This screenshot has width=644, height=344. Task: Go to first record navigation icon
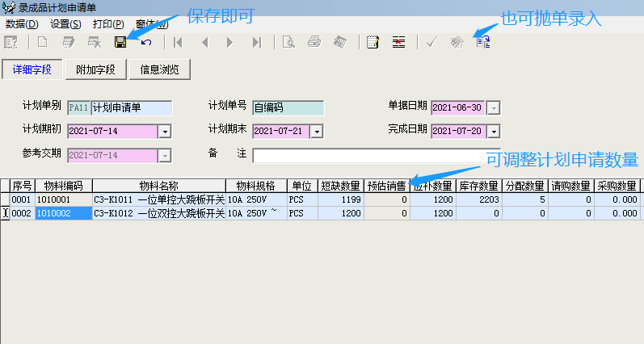179,42
